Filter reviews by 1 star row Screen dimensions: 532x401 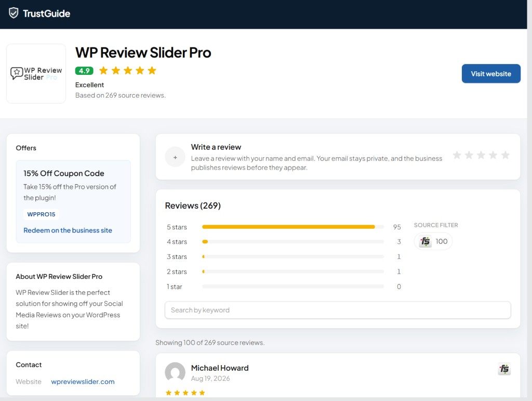284,287
